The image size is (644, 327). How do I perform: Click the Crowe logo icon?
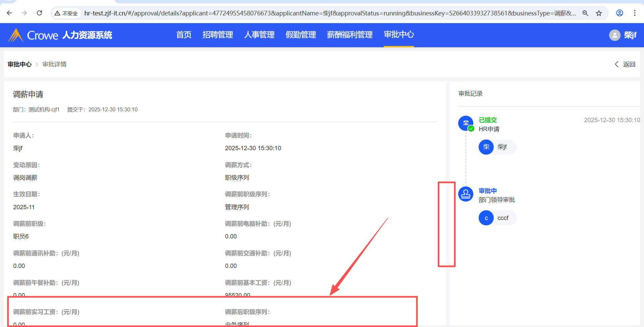[15, 35]
